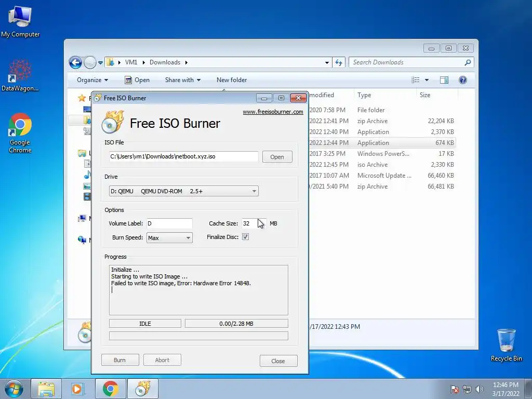Screen dimensions: 532x399
Task: Click Close in Free ISO Burner
Action: (x=278, y=361)
